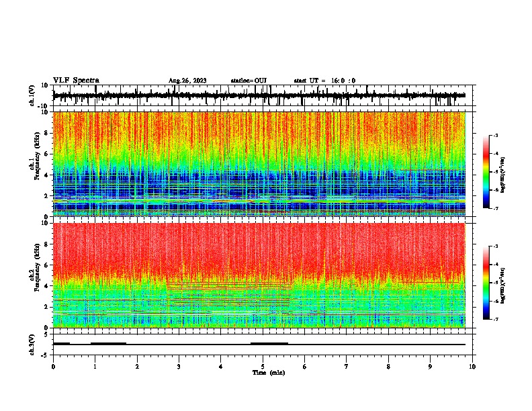Click the '-5' label on ch.2 color bar

point(495,283)
